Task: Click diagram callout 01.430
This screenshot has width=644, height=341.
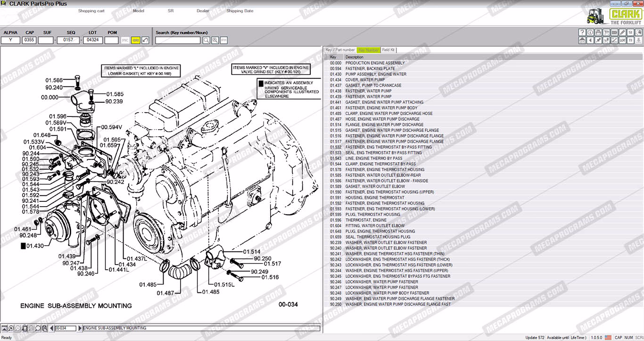Action: point(35,246)
